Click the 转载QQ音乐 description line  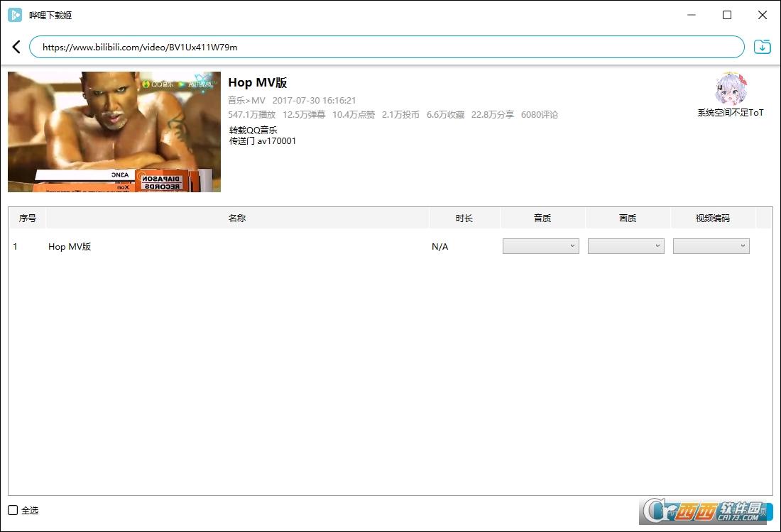pyautogui.click(x=253, y=131)
